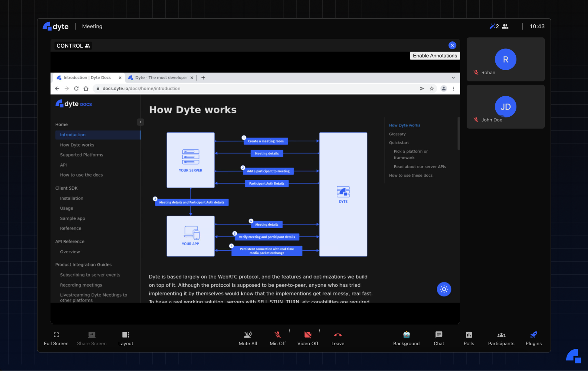The height and width of the screenshot is (371, 588).
Task: Click the Home sidebar heading
Action: click(61, 125)
